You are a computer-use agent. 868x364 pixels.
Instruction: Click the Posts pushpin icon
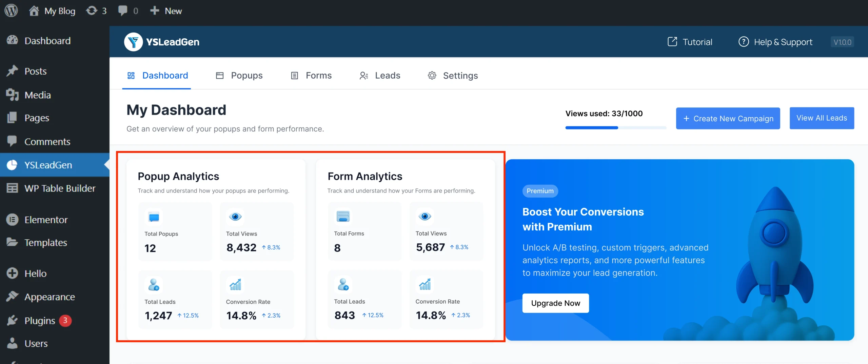point(12,71)
